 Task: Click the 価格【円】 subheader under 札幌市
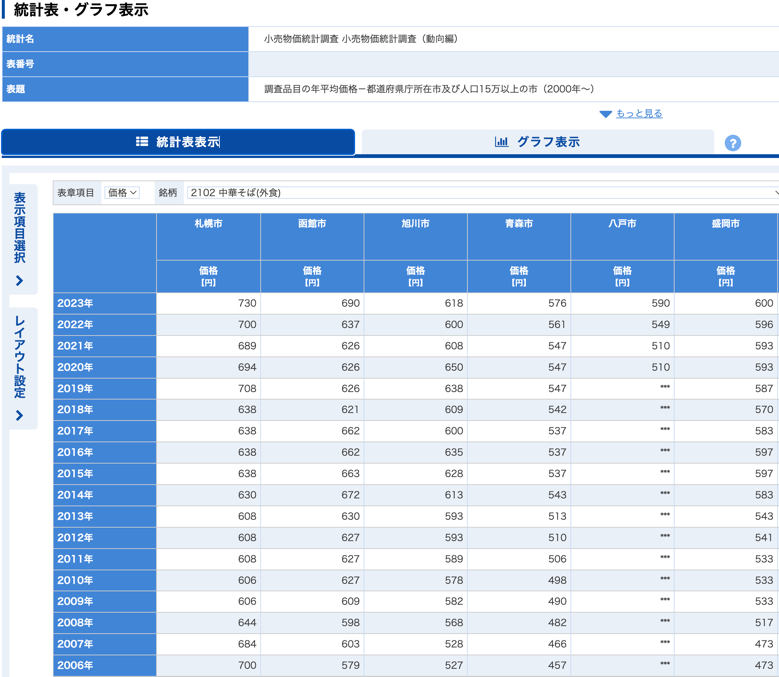coord(208,276)
